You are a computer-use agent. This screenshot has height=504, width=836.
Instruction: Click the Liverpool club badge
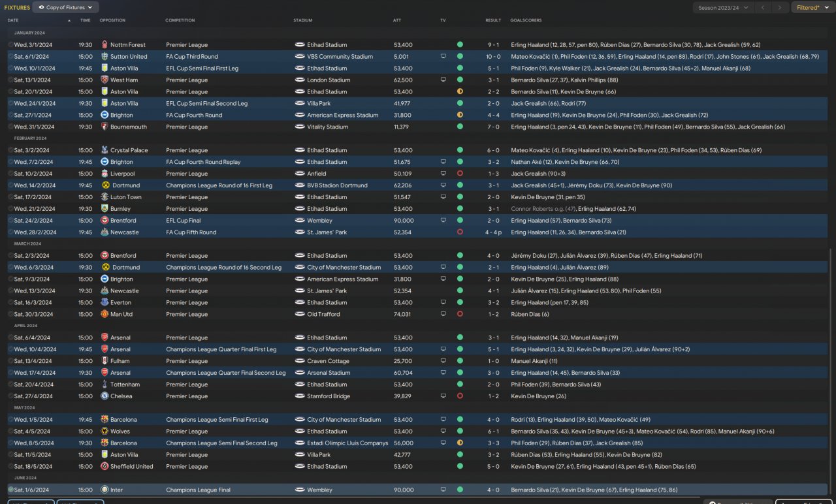[x=104, y=174]
